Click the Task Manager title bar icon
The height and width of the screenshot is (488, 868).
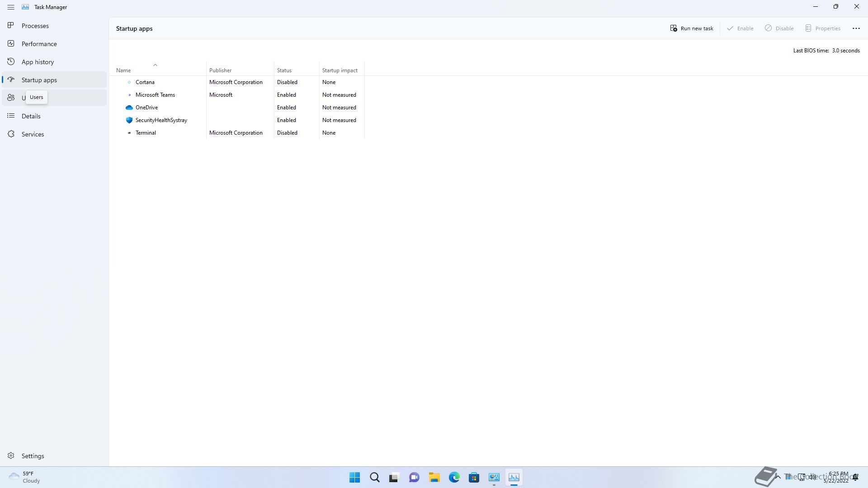tap(25, 7)
